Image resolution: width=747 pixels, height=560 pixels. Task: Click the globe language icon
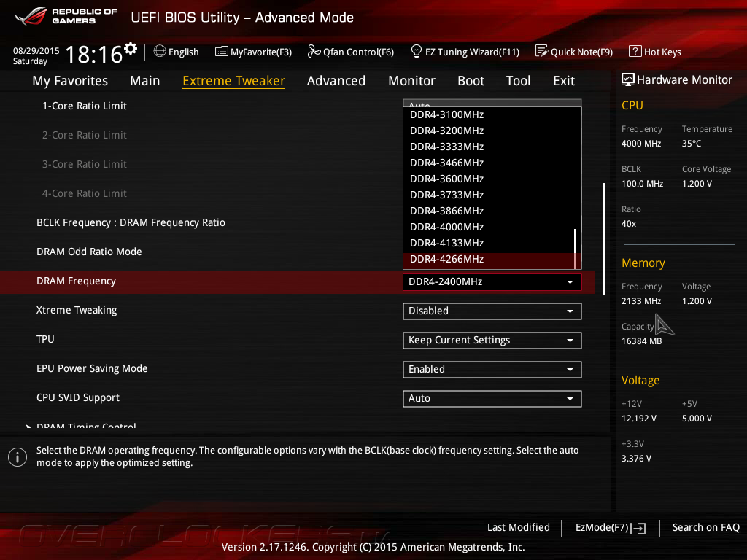[160, 51]
